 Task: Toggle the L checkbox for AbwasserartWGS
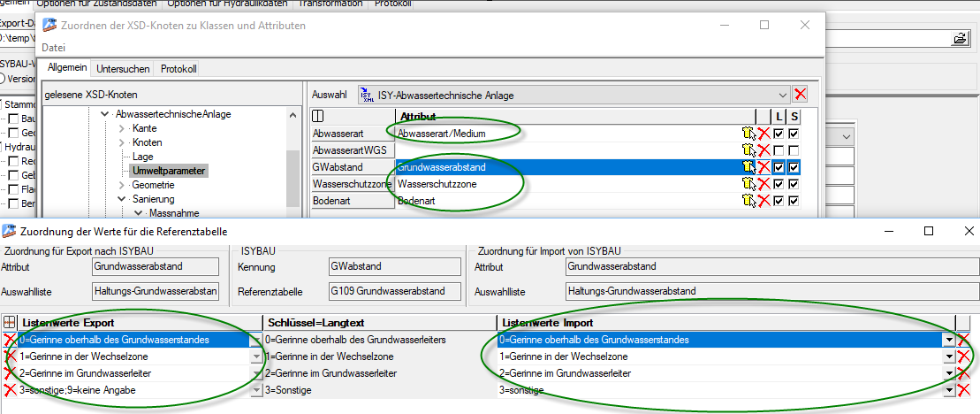(779, 150)
